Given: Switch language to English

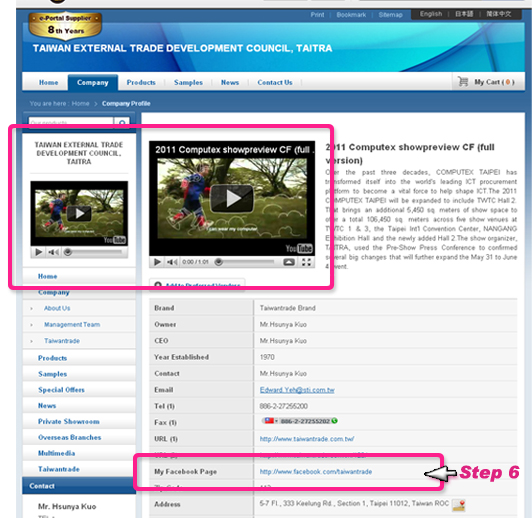Looking at the screenshot, I should click(x=431, y=14).
